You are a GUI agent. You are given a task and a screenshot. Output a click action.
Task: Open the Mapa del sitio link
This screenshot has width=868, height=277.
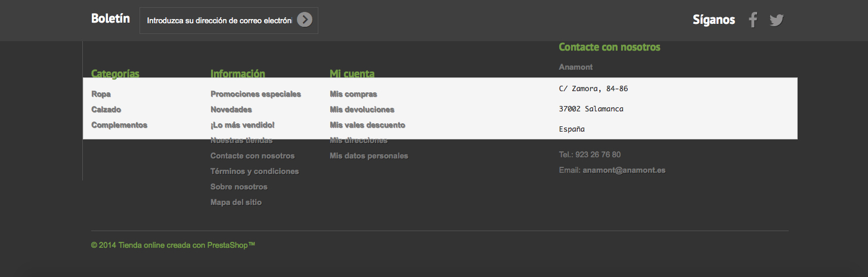[x=236, y=203]
